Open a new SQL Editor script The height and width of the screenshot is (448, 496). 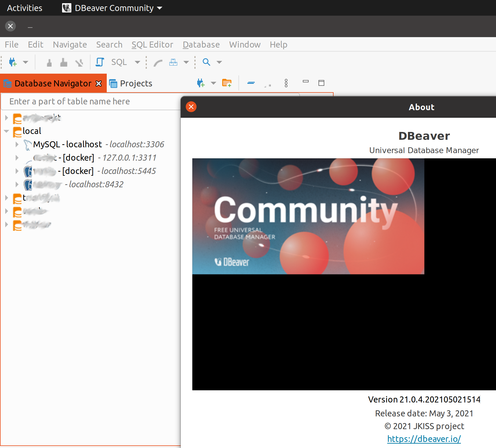99,62
